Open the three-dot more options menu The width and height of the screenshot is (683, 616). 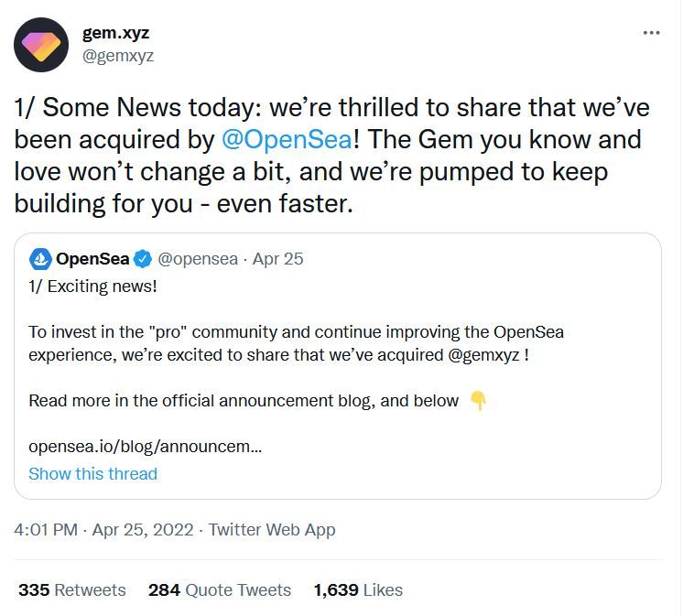pos(651,33)
